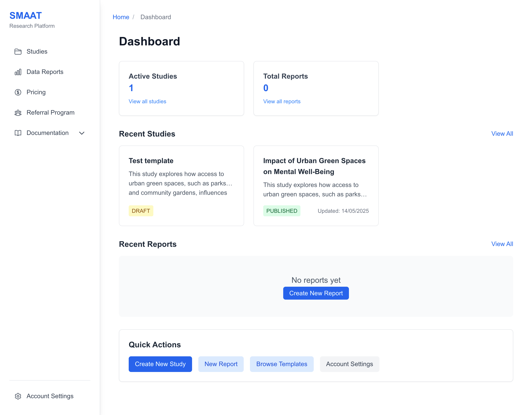Open Browse Templates from Quick Actions
Screen dimensions: 532x415
point(282,364)
